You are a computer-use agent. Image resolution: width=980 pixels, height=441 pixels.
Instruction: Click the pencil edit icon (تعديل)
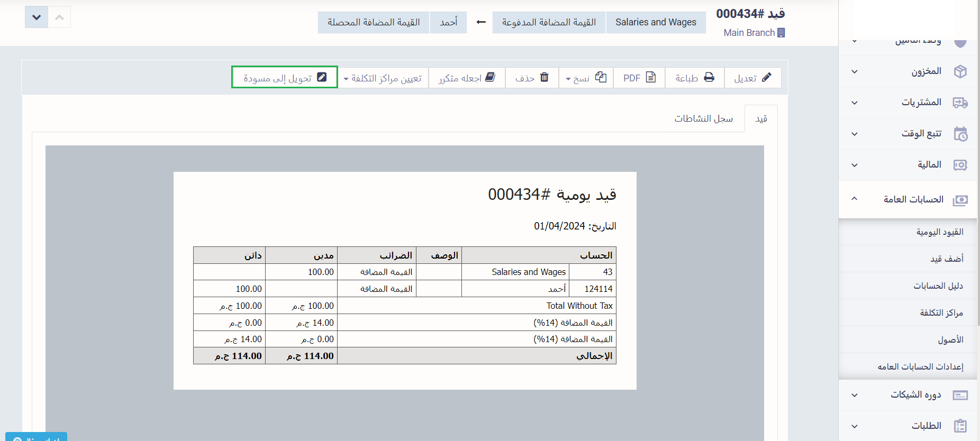pyautogui.click(x=766, y=77)
